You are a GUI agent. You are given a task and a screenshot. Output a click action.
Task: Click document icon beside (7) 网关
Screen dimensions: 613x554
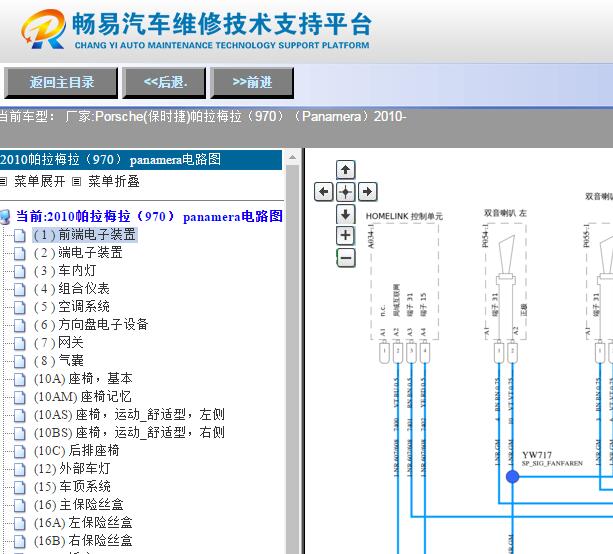[20, 343]
